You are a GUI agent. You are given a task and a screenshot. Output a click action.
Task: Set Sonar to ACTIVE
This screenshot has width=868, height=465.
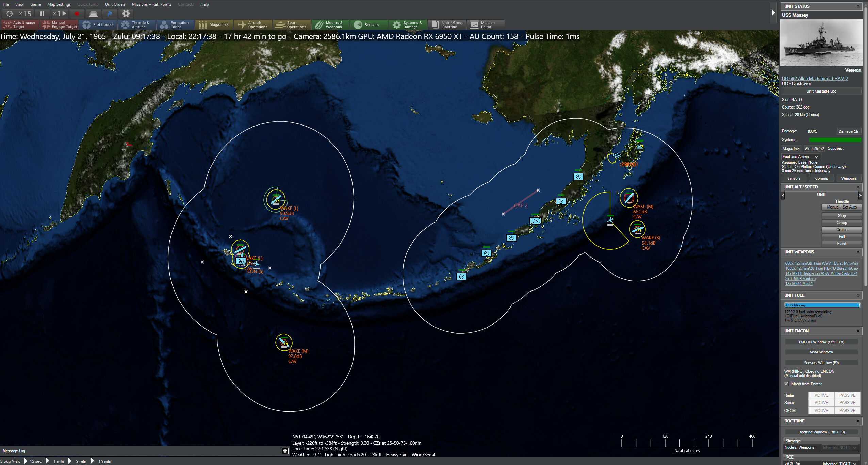coord(821,403)
